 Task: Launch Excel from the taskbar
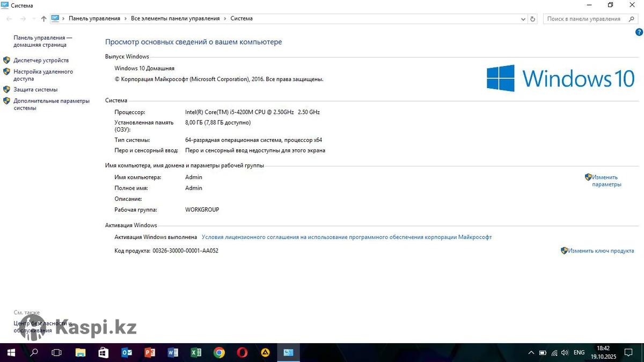coord(196,352)
